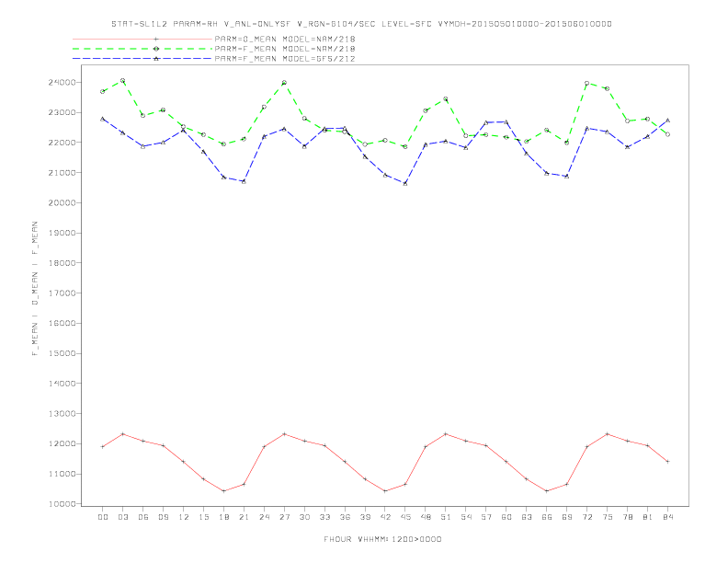728x563 pixels.
Task: Click x-axis forecast hour label 00
Action: (x=103, y=517)
